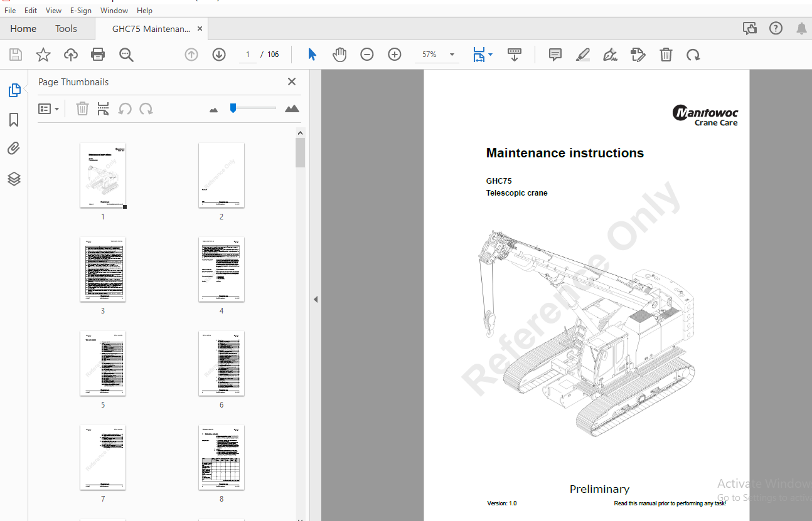Open the Find text magnifier tool
The image size is (812, 521).
[x=127, y=55]
